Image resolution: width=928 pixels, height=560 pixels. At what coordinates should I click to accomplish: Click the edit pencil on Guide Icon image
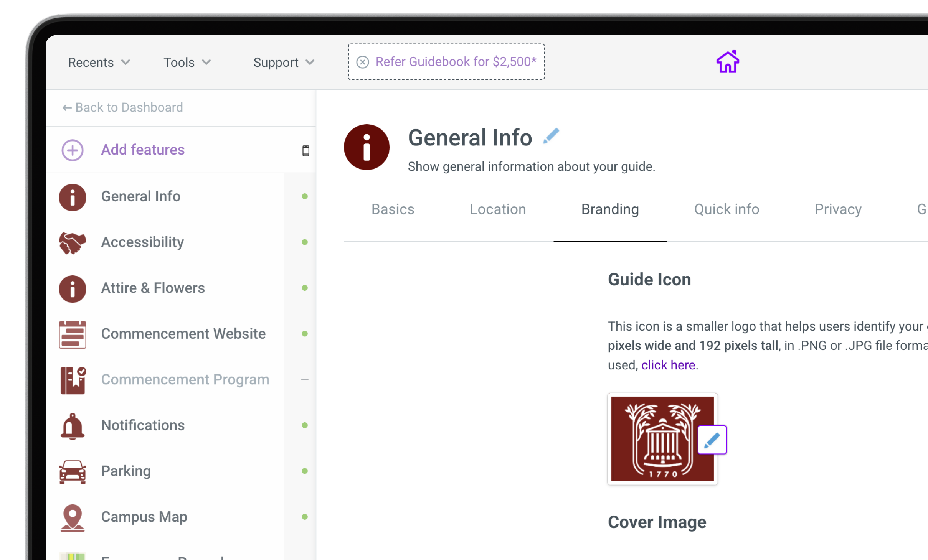(712, 440)
